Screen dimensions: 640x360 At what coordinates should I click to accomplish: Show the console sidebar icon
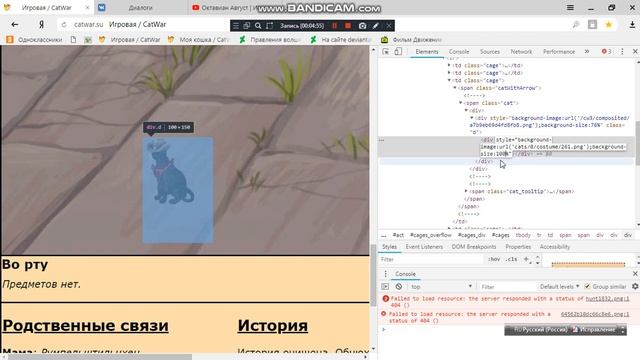[x=385, y=287]
